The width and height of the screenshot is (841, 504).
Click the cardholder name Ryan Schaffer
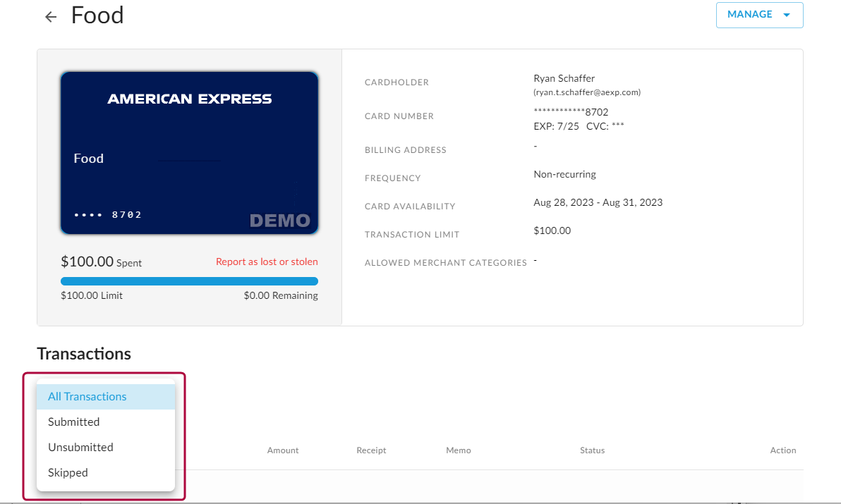click(564, 78)
